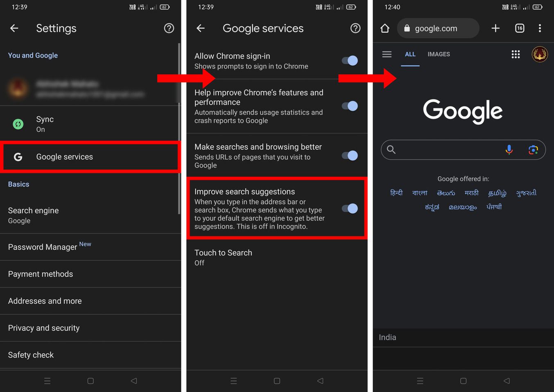This screenshot has height=392, width=554.
Task: Search by image with the Google Lens icon
Action: point(533,150)
